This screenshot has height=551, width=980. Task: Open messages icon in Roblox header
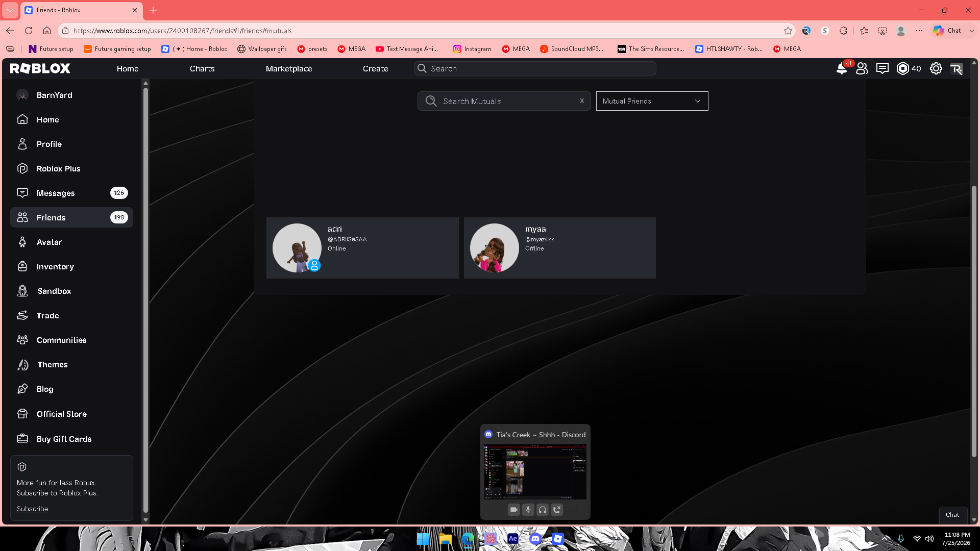click(883, 68)
